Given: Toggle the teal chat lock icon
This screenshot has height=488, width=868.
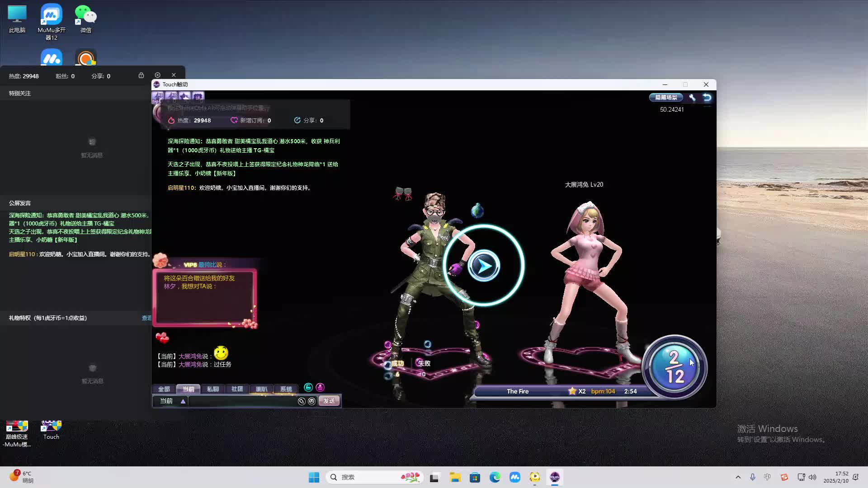Looking at the screenshot, I should tap(308, 387).
